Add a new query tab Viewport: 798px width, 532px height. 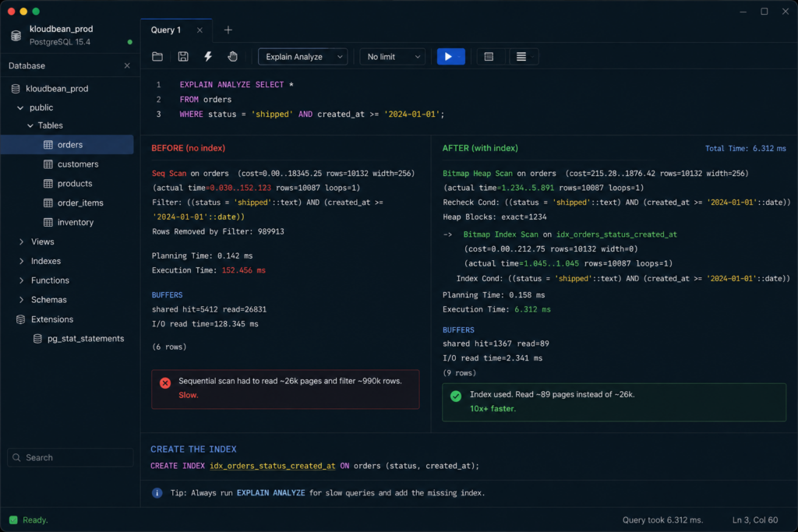pos(228,30)
